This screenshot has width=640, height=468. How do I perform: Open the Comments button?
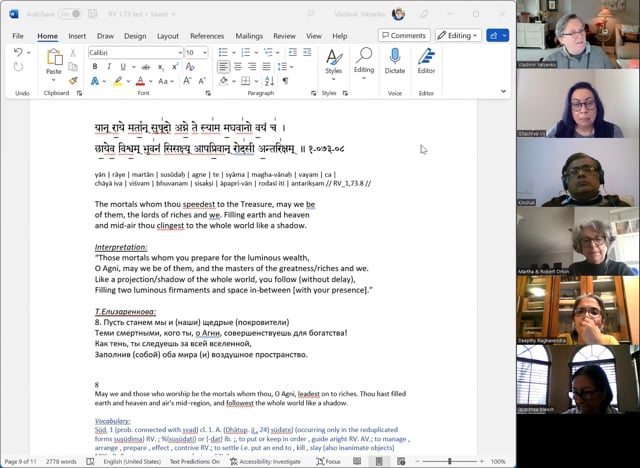click(x=404, y=35)
